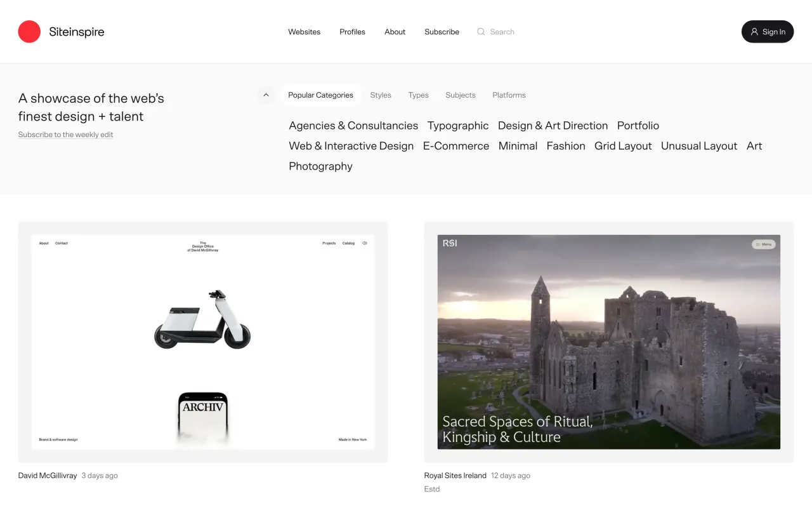Screen dimensions: 812x508
Task: Switch to the Platforms tab
Action: (509, 95)
